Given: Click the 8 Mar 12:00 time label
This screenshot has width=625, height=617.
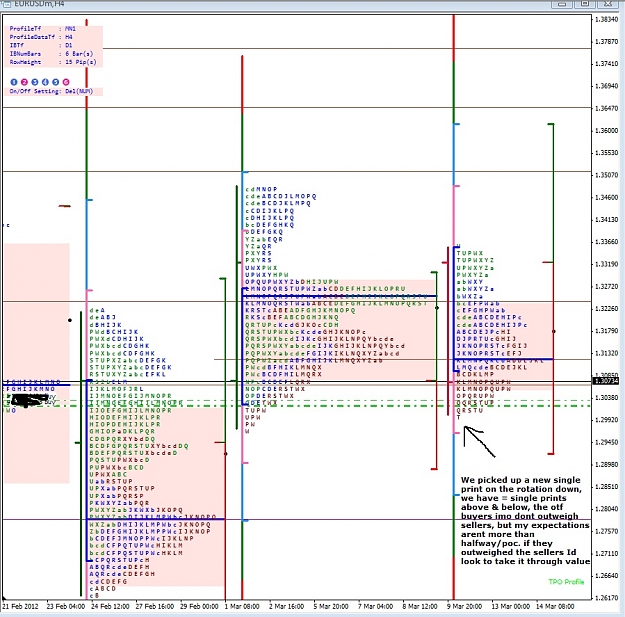Looking at the screenshot, I should 420,607.
